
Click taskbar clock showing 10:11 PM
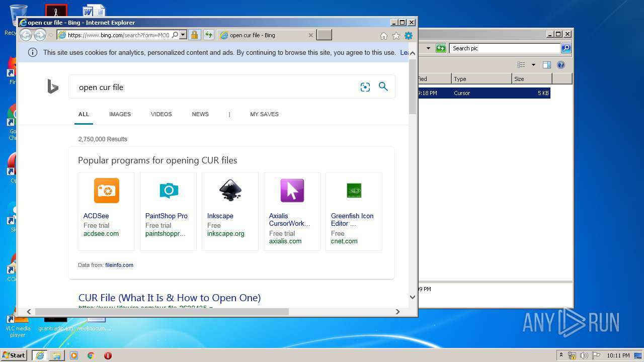coord(618,355)
